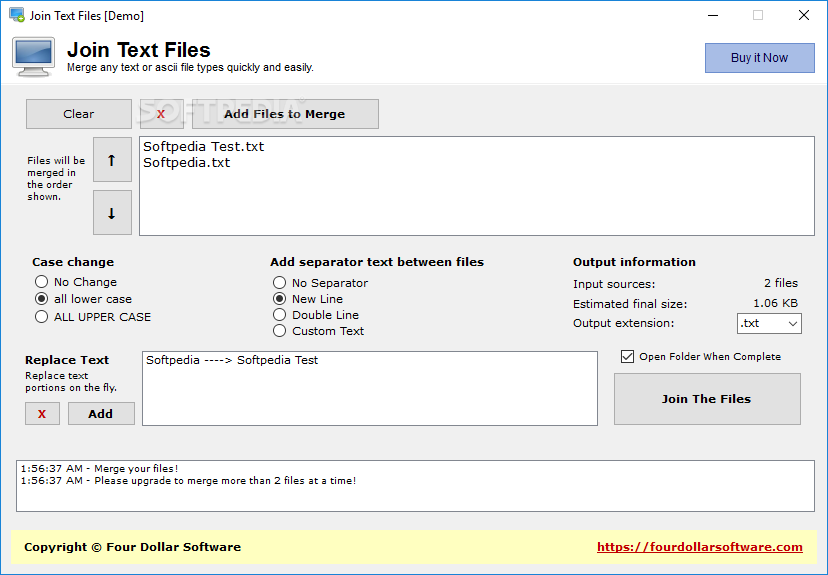Click the monitor logo in header
Viewport: 828px width, 575px height.
[33, 56]
